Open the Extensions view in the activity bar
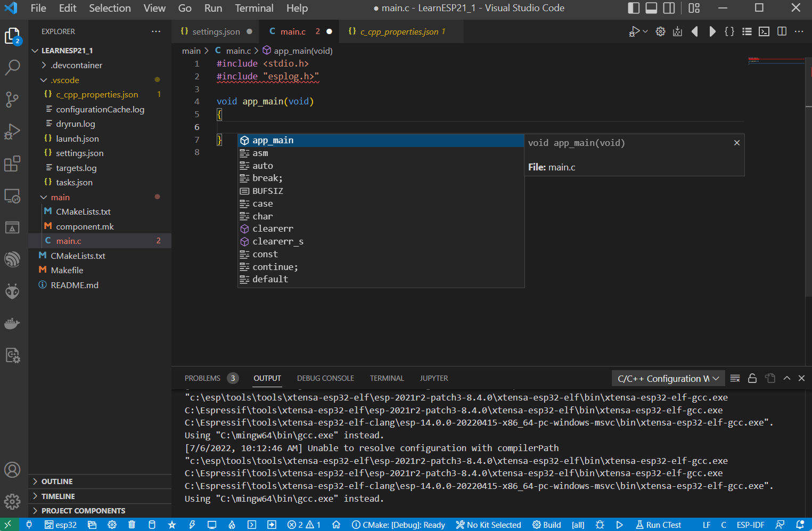Image resolution: width=812 pixels, height=531 pixels. [12, 164]
